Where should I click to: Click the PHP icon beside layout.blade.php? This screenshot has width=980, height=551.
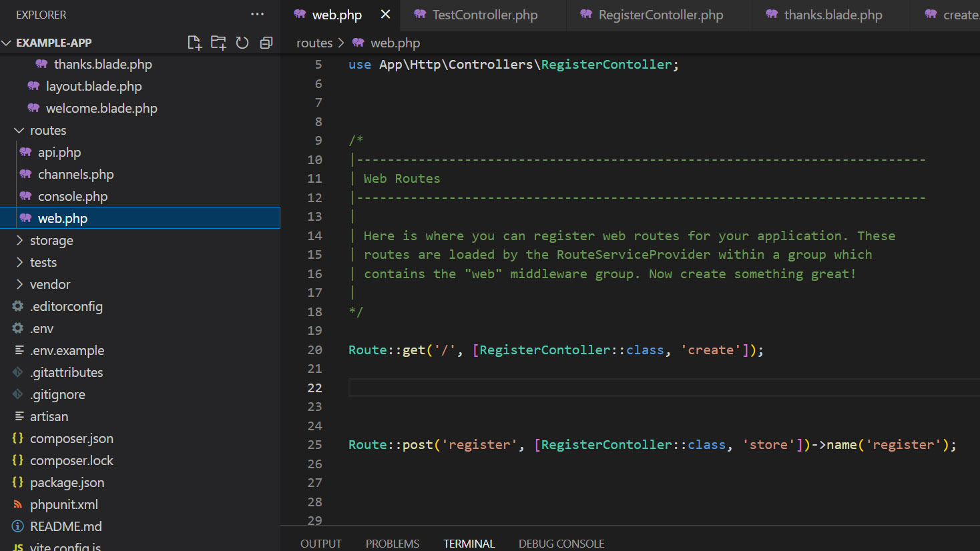click(x=33, y=86)
